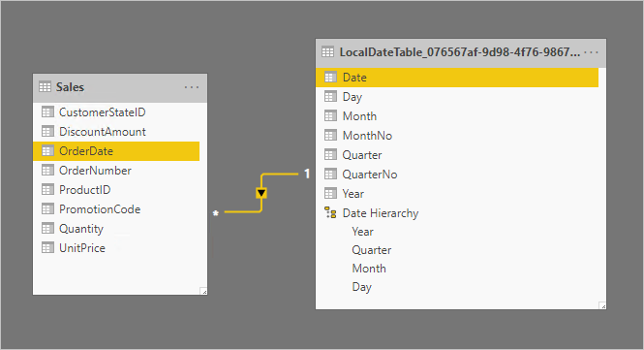The width and height of the screenshot is (644, 350).
Task: Open LocalDateTable more options ellipsis
Action: (591, 52)
